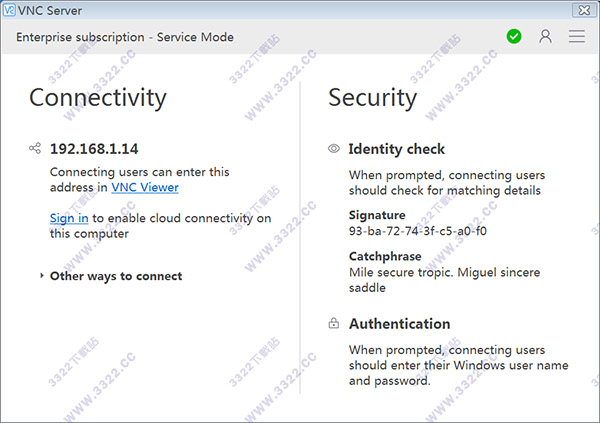The width and height of the screenshot is (600, 423).
Task: Click the Signature value 93-ba-72-74-3f-c5-a0-f0
Action: point(418,231)
